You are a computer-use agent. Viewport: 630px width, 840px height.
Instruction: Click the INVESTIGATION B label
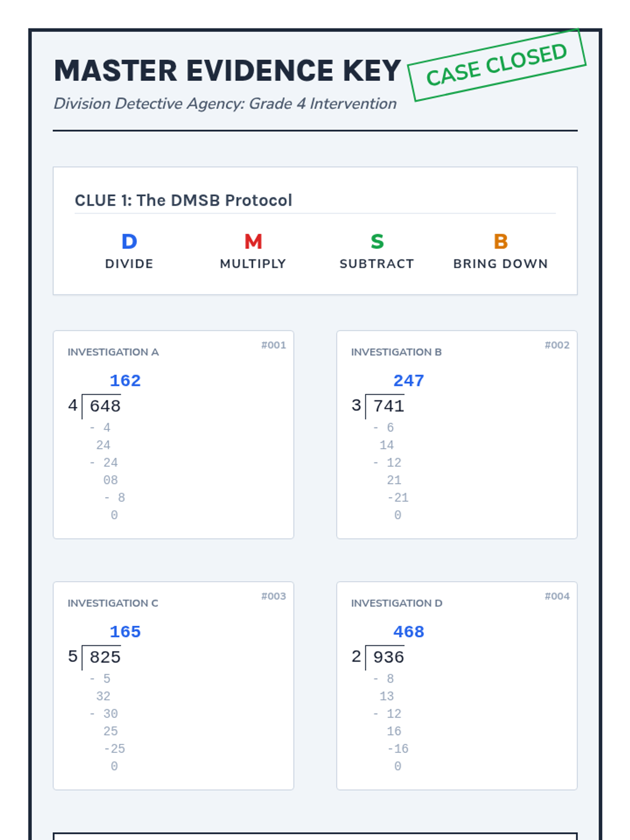pyautogui.click(x=396, y=352)
